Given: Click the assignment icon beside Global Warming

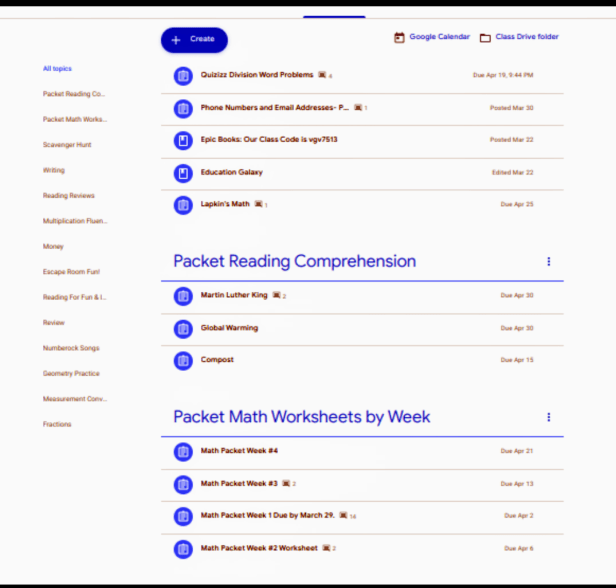Looking at the screenshot, I should click(183, 328).
